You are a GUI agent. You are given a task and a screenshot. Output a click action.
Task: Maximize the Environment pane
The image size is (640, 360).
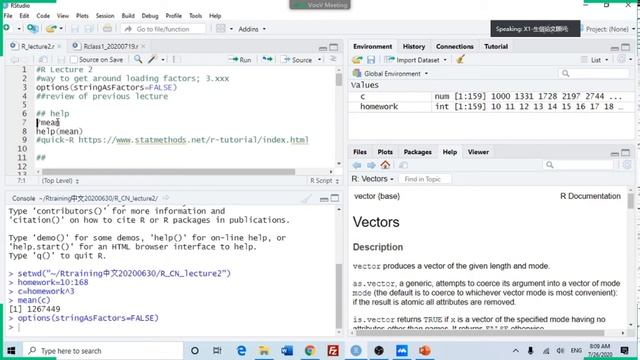pos(626,47)
